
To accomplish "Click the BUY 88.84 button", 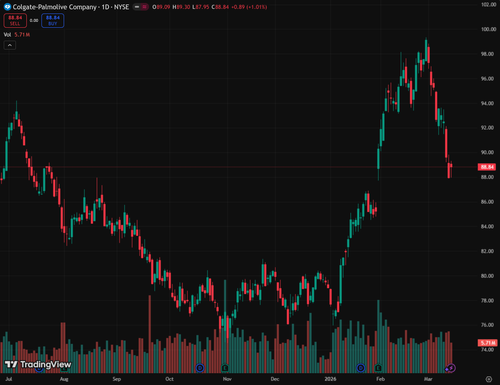I will [53, 21].
